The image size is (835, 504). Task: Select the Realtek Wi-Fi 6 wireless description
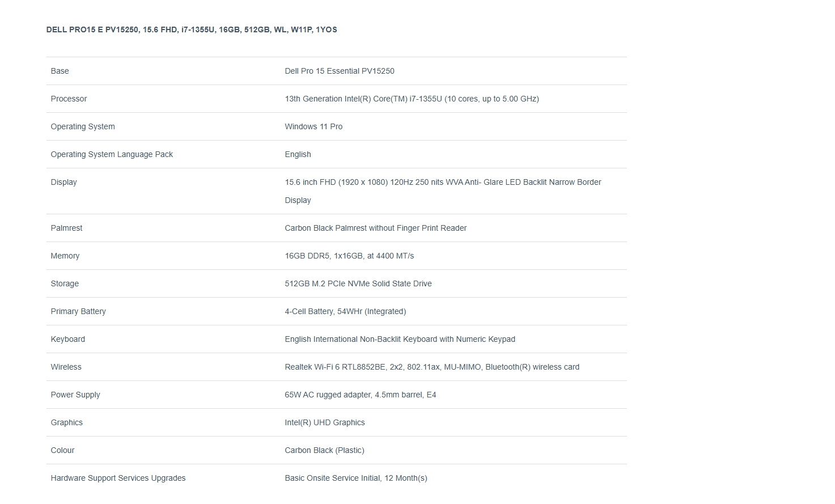pyautogui.click(x=432, y=367)
